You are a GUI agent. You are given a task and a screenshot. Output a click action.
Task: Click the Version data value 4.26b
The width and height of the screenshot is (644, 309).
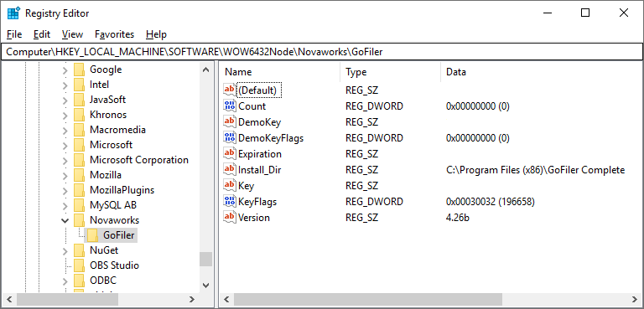pos(458,217)
